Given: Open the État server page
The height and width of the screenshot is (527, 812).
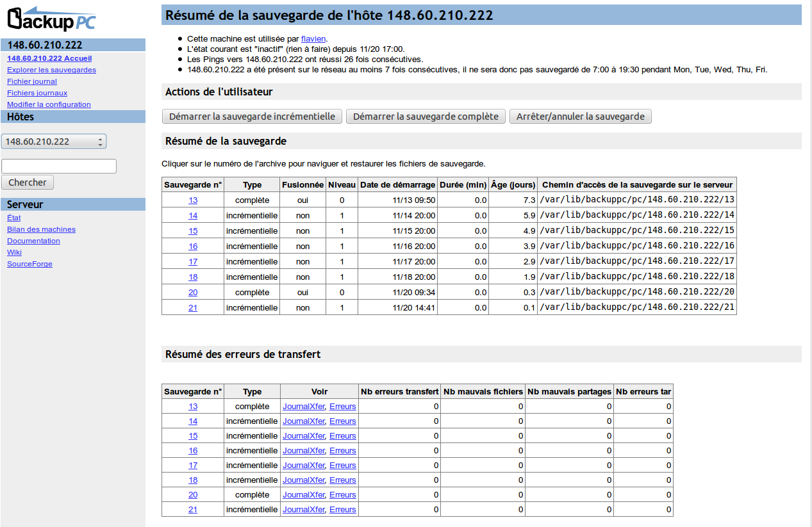Looking at the screenshot, I should click(x=13, y=218).
